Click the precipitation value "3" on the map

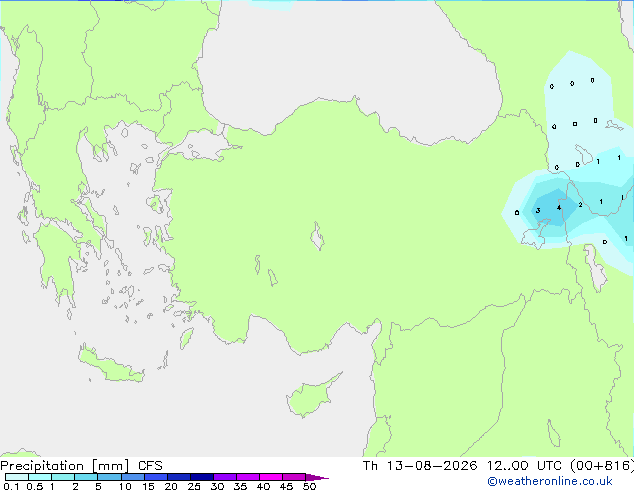(538, 210)
